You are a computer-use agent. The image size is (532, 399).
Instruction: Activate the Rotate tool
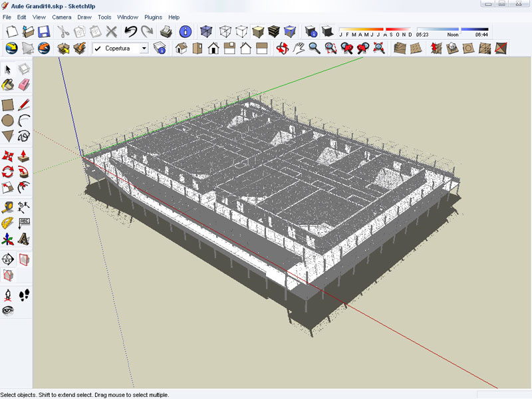click(x=8, y=172)
